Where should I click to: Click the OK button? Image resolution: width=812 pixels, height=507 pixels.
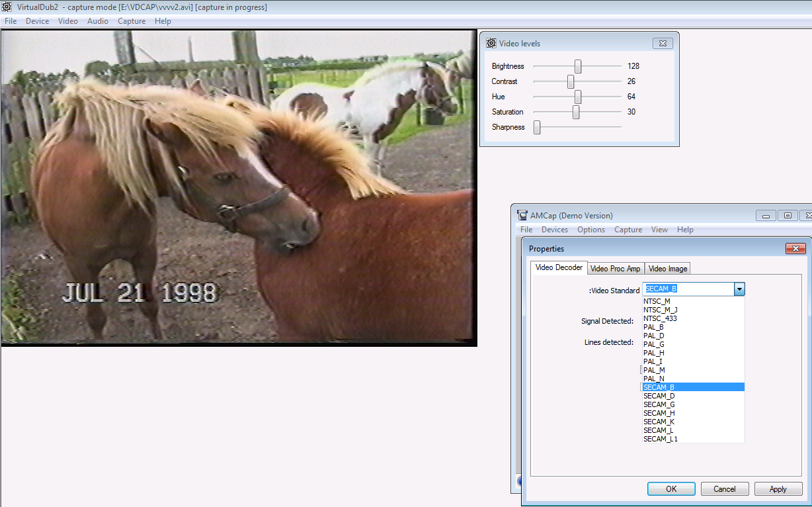[x=671, y=489]
